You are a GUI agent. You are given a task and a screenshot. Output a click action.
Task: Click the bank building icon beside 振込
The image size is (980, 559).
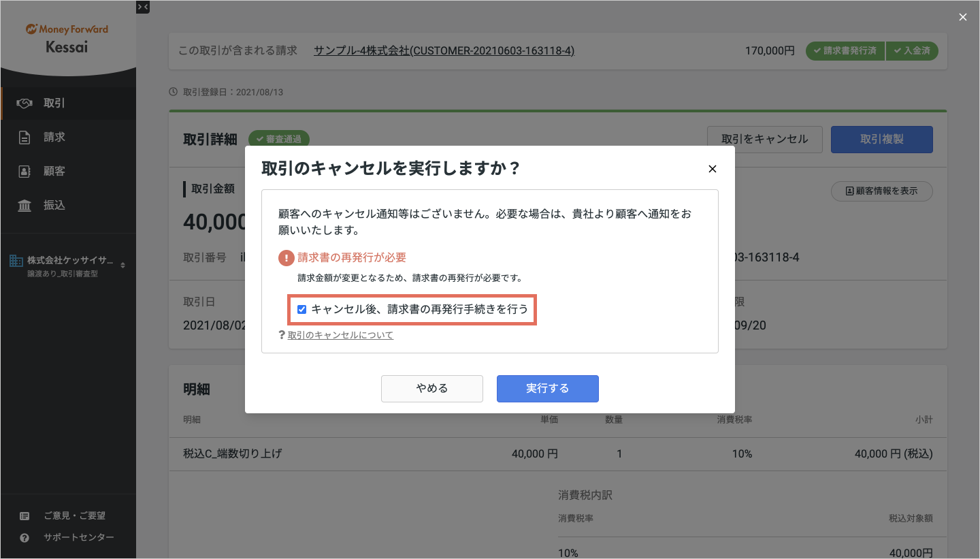(24, 205)
